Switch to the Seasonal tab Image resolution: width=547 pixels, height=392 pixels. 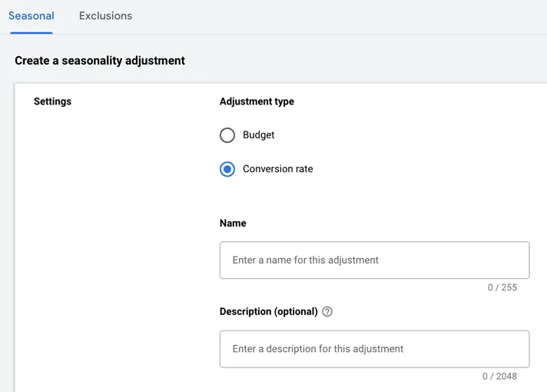point(31,16)
